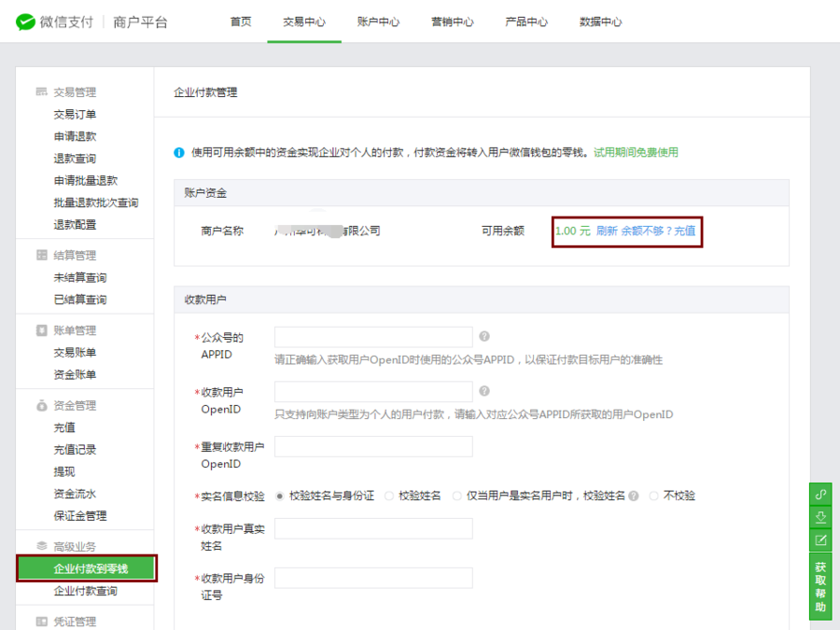Click the 1.00 元 balance value
Image resolution: width=840 pixels, height=630 pixels.
(x=572, y=231)
